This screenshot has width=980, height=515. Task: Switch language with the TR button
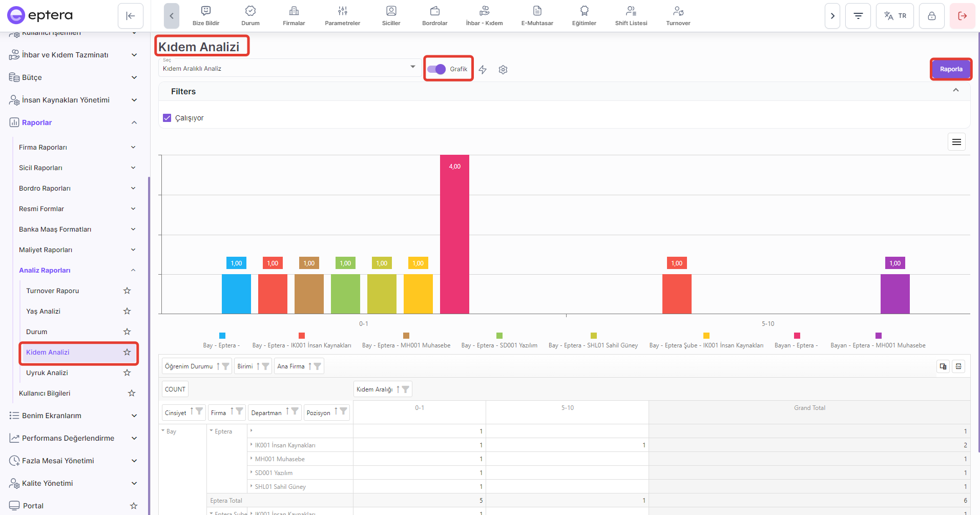(x=895, y=16)
